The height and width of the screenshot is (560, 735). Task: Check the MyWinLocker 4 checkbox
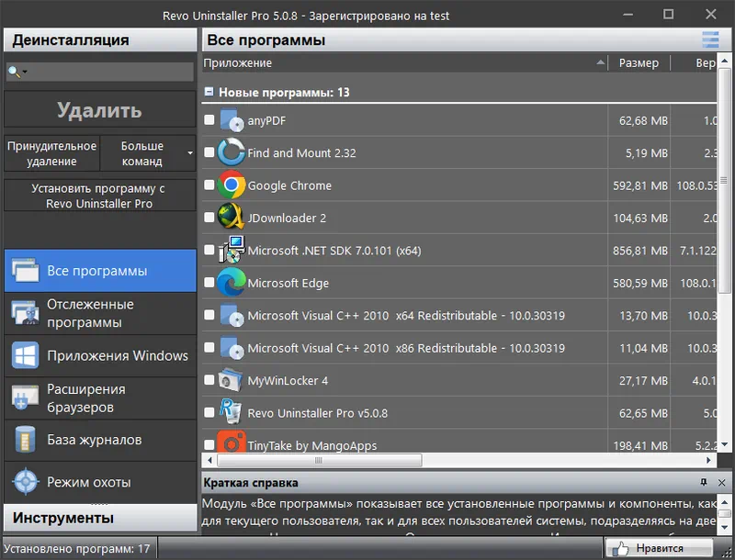pyautogui.click(x=209, y=380)
